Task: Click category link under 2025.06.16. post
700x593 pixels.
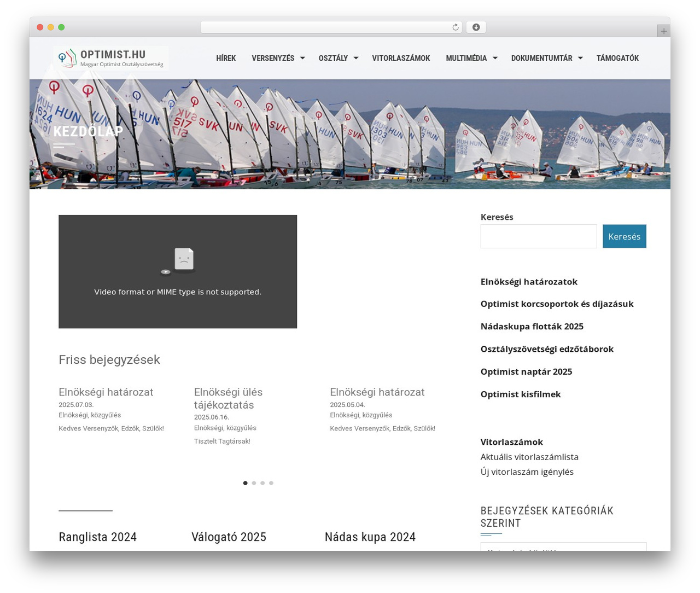Action: point(225,428)
